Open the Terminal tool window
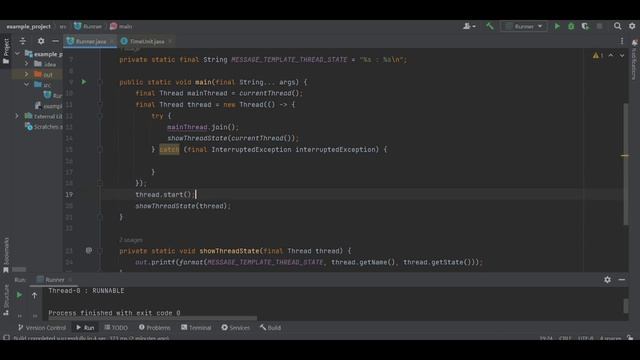The width and height of the screenshot is (640, 360). click(x=196, y=327)
